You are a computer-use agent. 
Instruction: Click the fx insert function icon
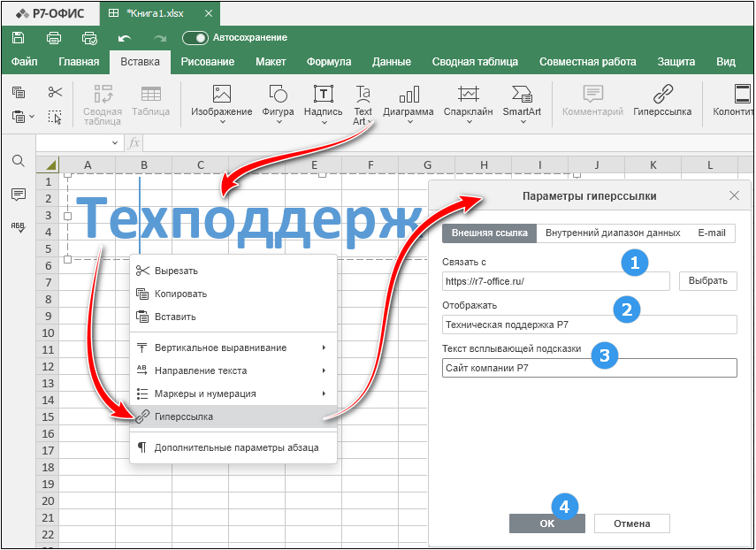click(134, 142)
